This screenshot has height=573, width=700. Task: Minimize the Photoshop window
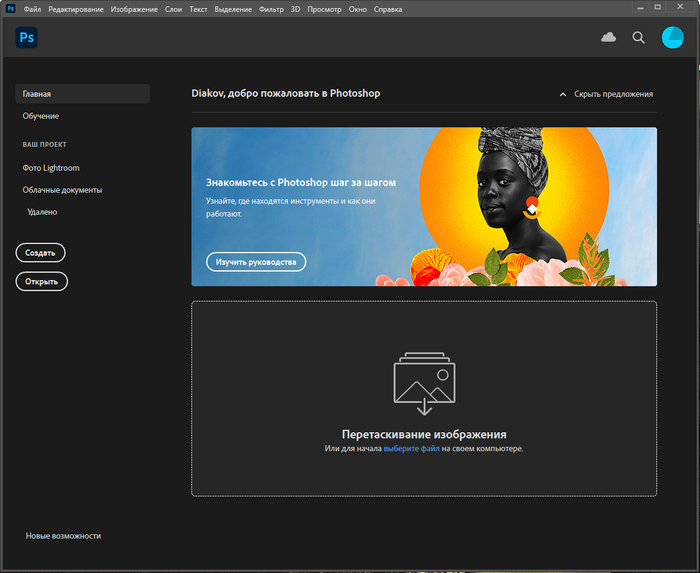pyautogui.click(x=640, y=8)
